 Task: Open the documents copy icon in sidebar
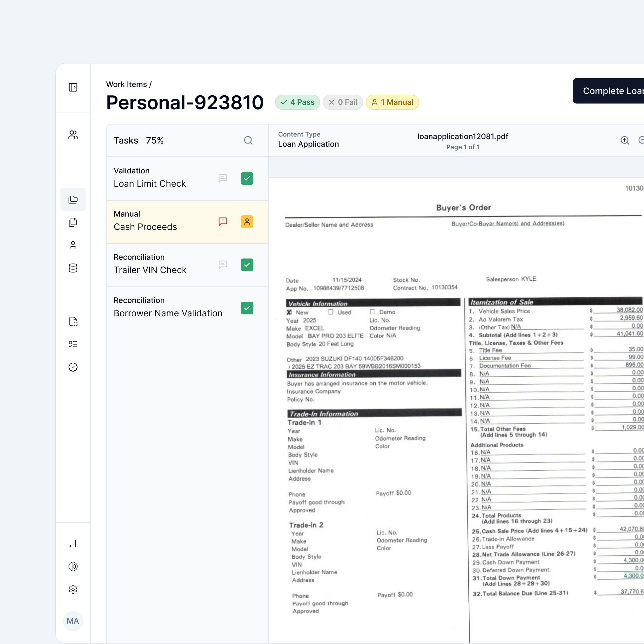coord(73,222)
